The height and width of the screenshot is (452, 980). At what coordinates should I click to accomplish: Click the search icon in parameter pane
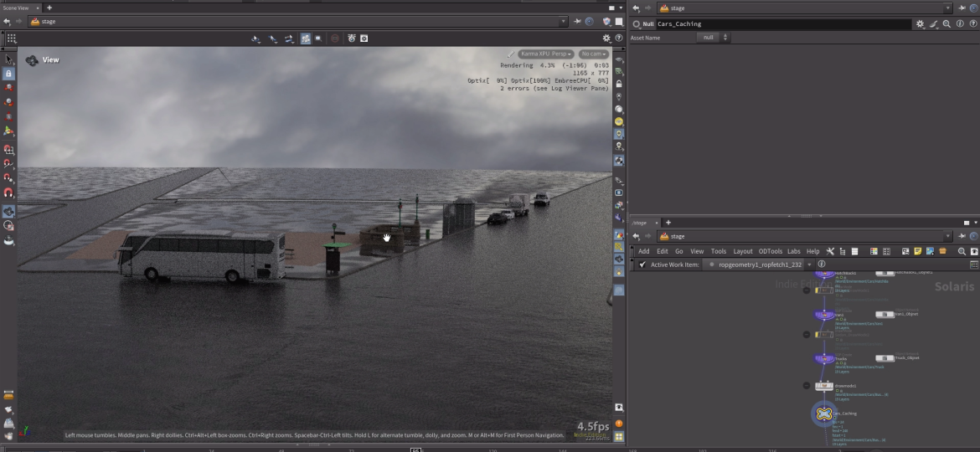(x=946, y=24)
